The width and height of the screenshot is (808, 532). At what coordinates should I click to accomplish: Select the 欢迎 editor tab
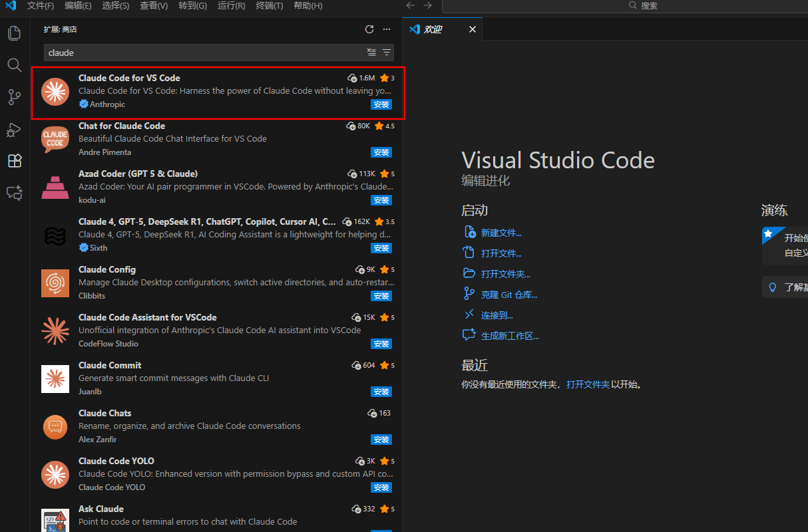pyautogui.click(x=443, y=29)
